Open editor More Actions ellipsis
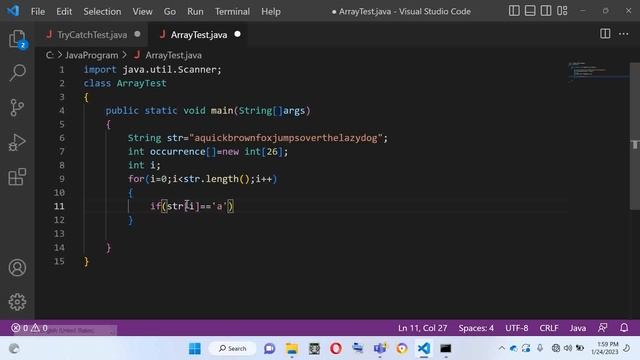640x360 pixels. click(x=623, y=34)
